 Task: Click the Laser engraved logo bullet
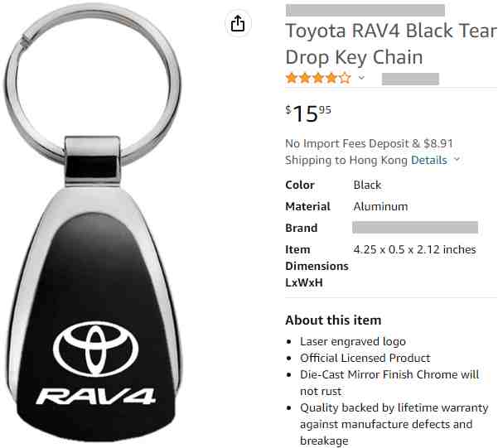point(353,341)
